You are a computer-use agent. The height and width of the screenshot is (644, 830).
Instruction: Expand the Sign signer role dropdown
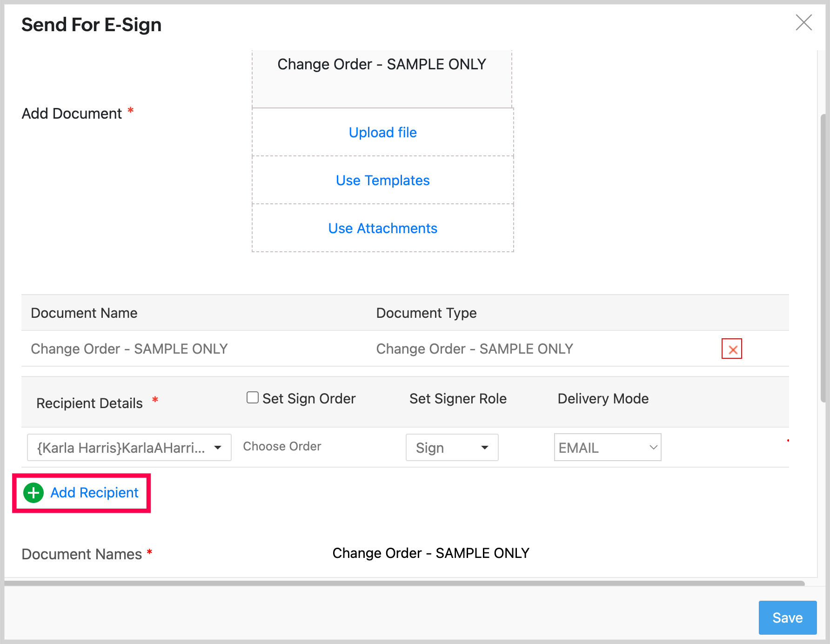(x=452, y=448)
